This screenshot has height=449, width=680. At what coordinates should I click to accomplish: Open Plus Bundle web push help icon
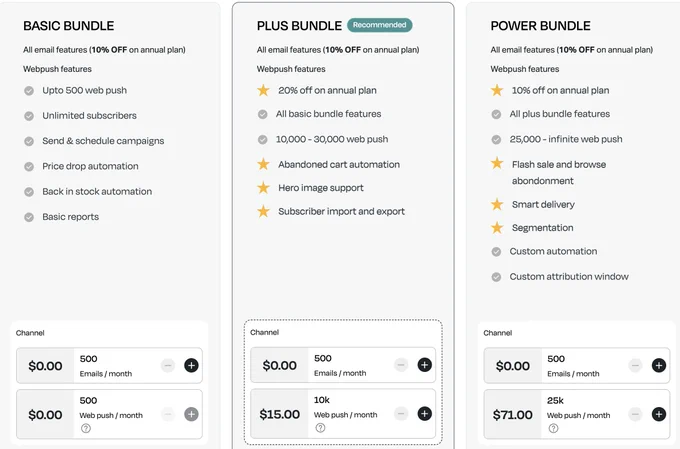point(320,428)
